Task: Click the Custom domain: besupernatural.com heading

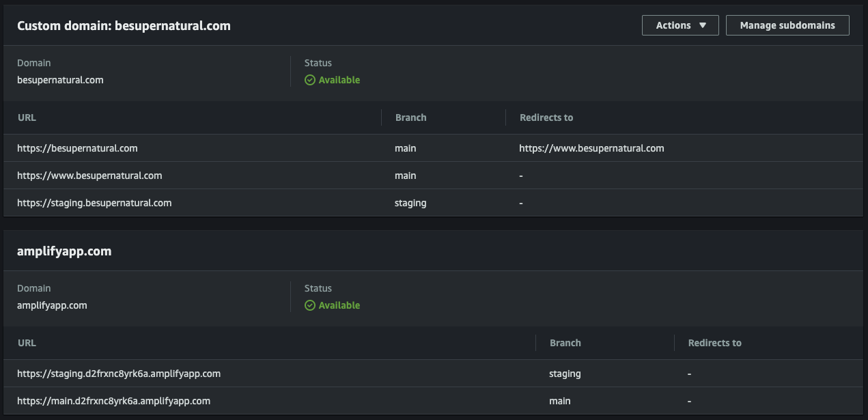Action: (124, 26)
